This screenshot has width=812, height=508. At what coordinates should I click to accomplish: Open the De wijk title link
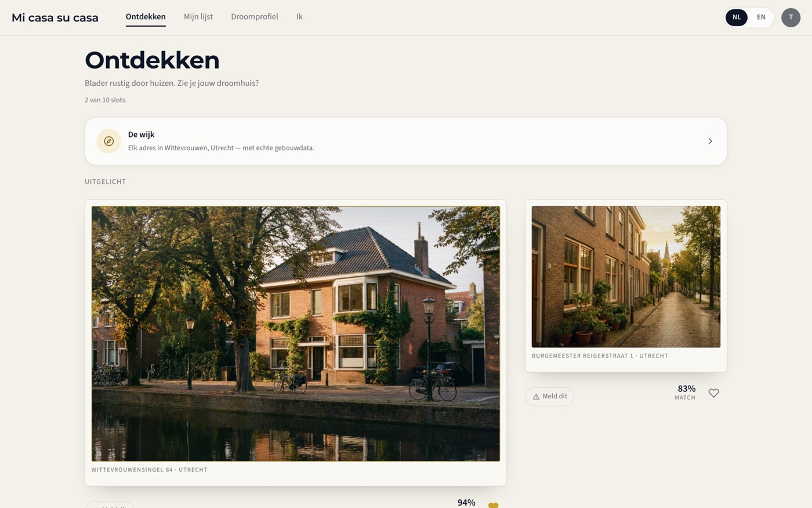coord(141,134)
